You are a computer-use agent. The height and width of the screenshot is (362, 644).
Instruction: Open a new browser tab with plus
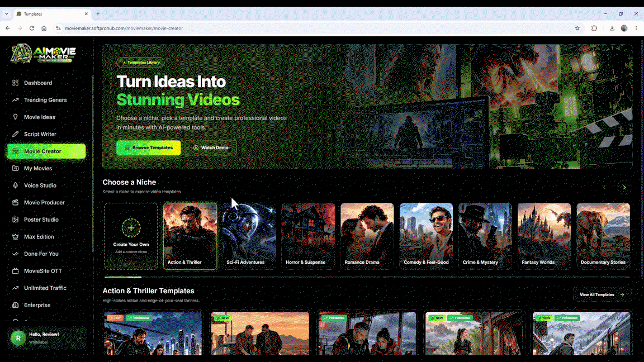[x=98, y=14]
